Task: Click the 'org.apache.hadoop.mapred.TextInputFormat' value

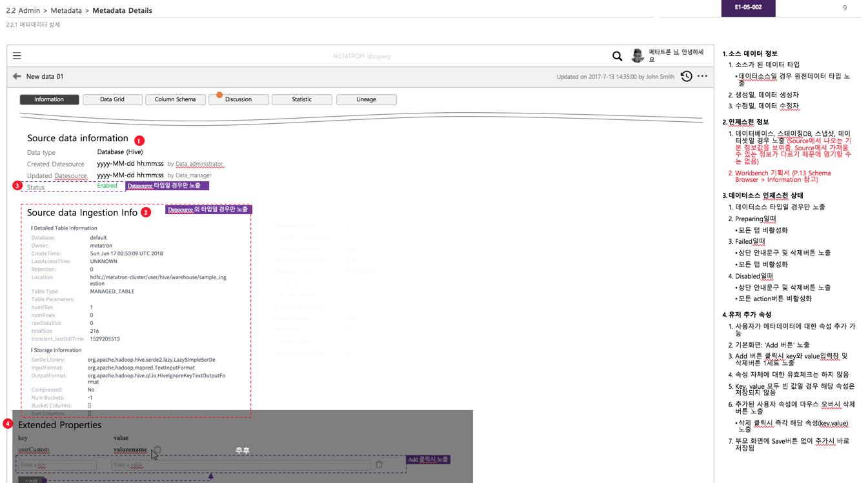Action: click(x=141, y=368)
